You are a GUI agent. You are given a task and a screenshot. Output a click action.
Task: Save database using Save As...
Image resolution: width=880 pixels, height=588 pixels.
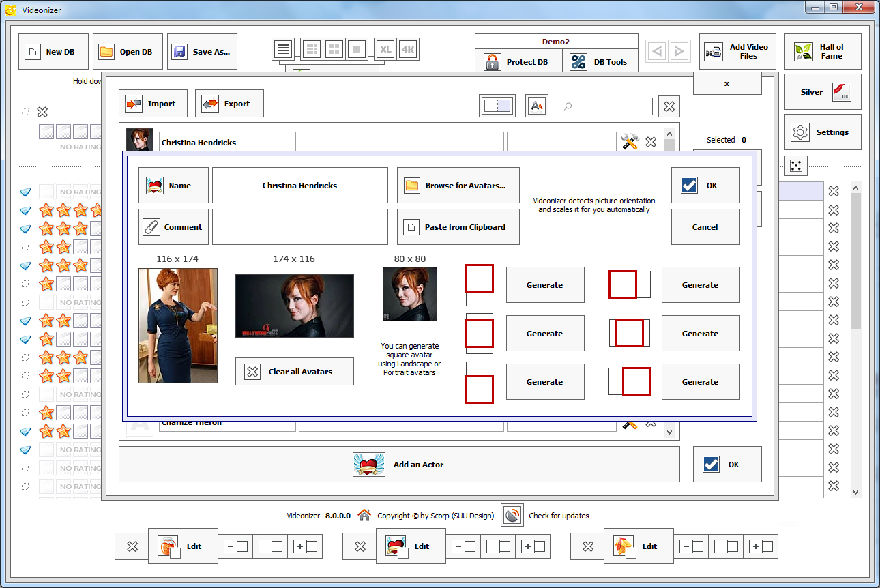[x=202, y=52]
